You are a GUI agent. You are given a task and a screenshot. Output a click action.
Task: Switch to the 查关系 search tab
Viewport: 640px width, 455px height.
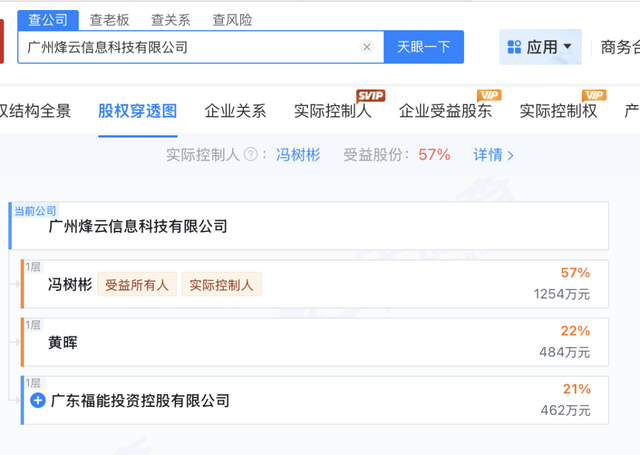pos(171,19)
